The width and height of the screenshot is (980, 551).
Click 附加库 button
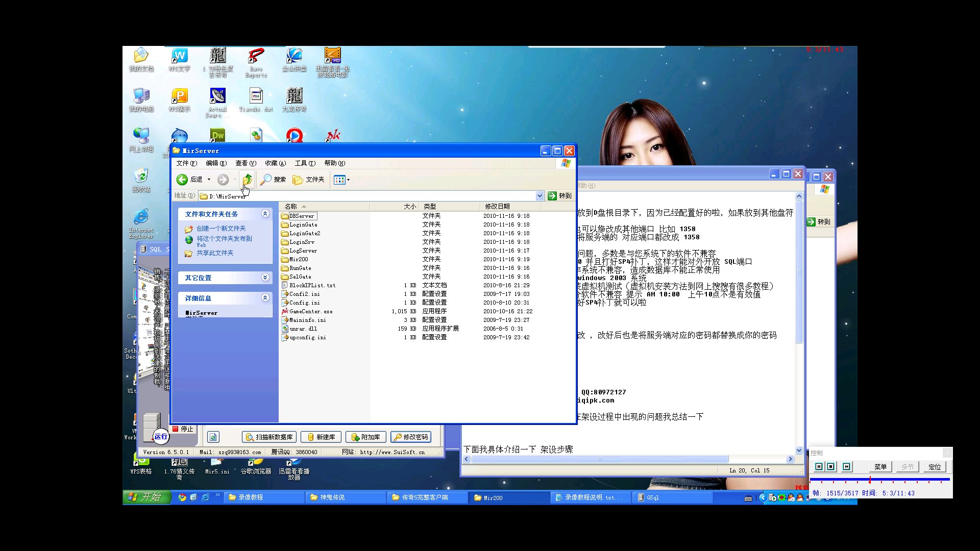coord(366,437)
